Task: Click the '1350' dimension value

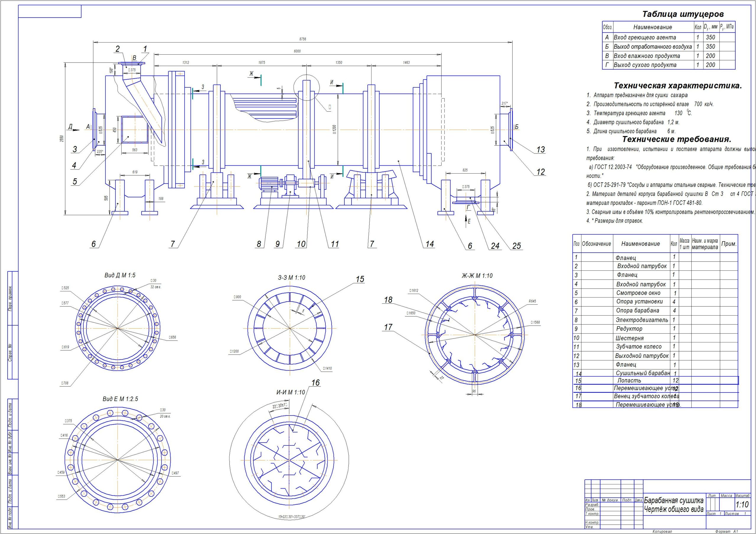Action: tap(339, 62)
